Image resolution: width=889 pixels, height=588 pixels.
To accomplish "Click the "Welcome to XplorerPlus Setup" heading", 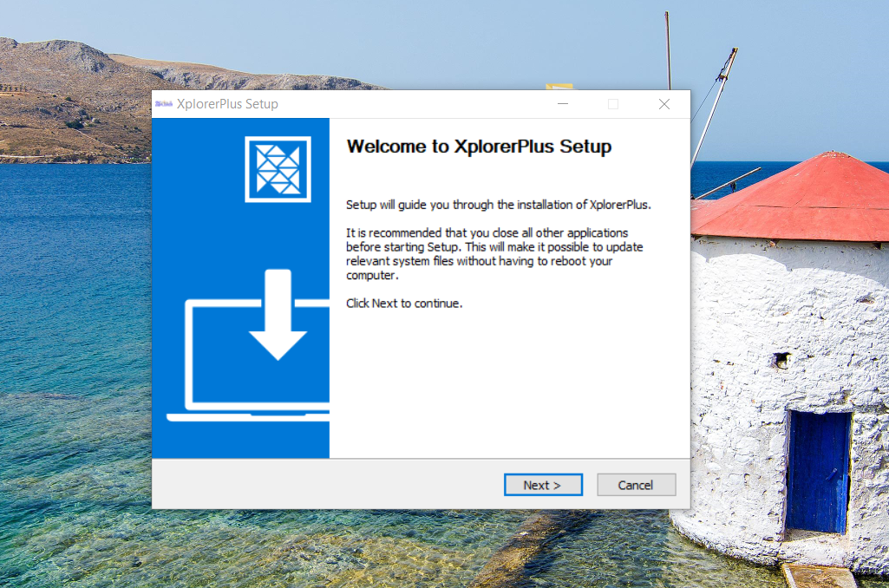I will coord(479,147).
